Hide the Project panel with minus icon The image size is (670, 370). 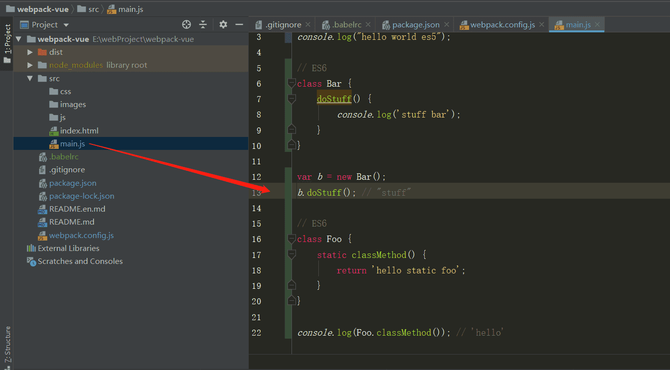click(239, 25)
